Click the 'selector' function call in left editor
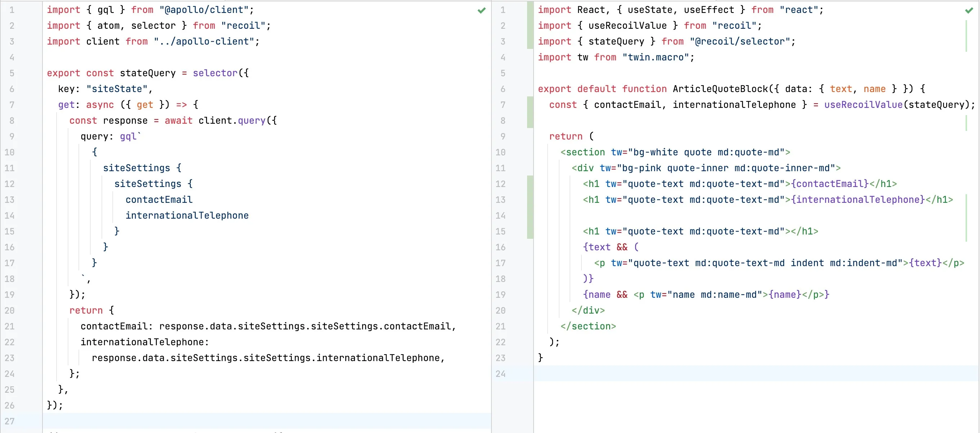980x433 pixels. (x=215, y=73)
